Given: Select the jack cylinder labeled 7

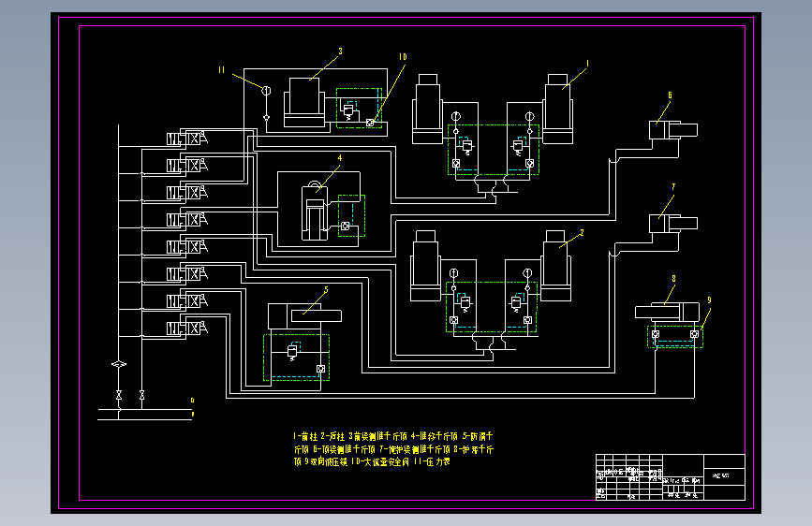Looking at the screenshot, I should pyautogui.click(x=673, y=224).
